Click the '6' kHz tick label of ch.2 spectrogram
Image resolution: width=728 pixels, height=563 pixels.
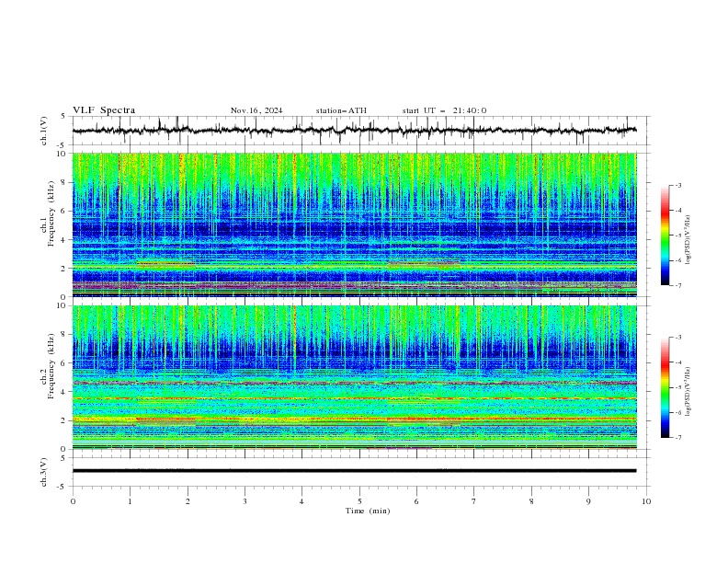[x=64, y=363]
